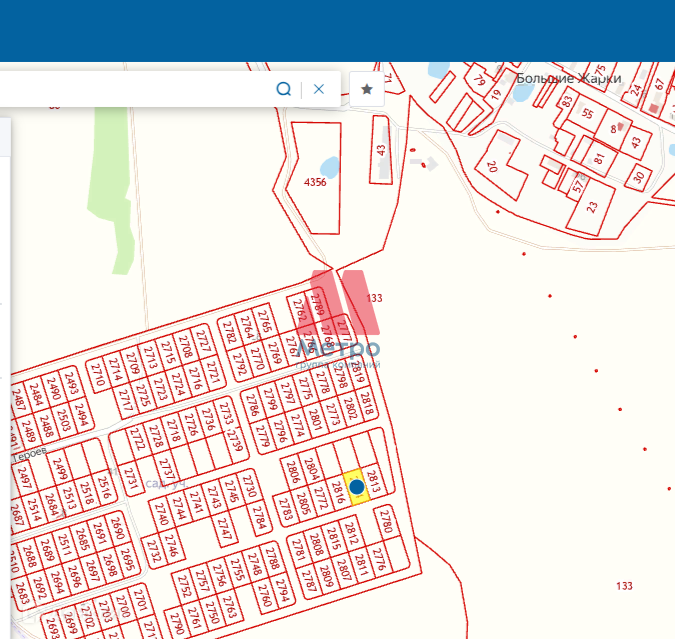Image resolution: width=675 pixels, height=639 pixels.
Task: Choose parcel 2722 on the map
Action: click(137, 438)
